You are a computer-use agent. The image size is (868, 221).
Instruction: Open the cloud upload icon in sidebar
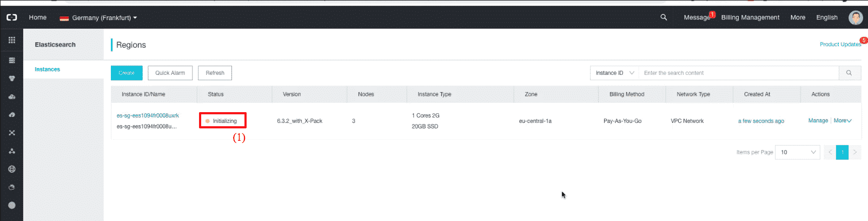click(12, 115)
